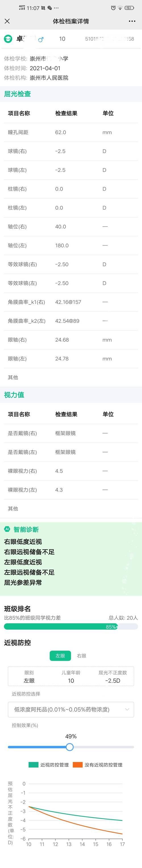Adjust the 控制效果 slider handle at 49%
Screen dimensions: 142x868
point(70,747)
